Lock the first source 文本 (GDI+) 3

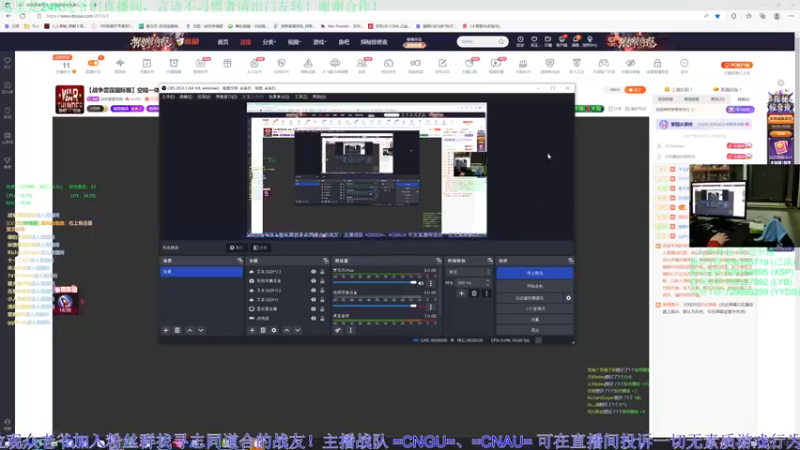322,272
